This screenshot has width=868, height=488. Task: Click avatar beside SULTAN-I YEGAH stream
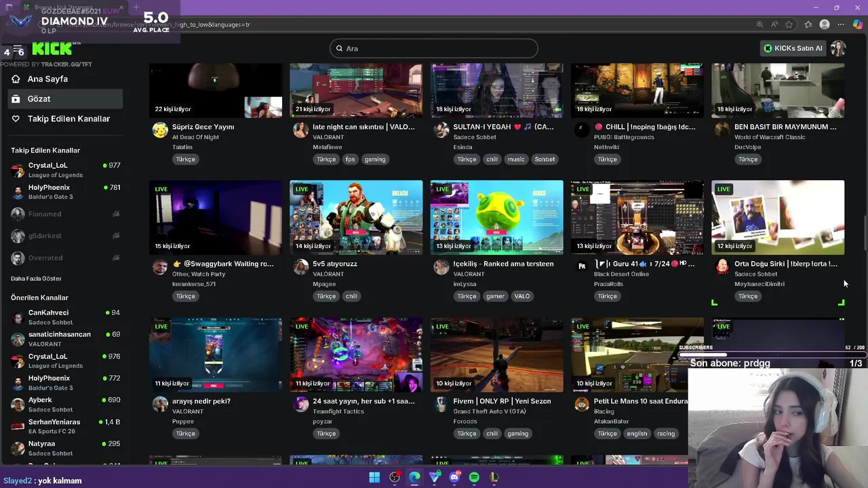441,130
